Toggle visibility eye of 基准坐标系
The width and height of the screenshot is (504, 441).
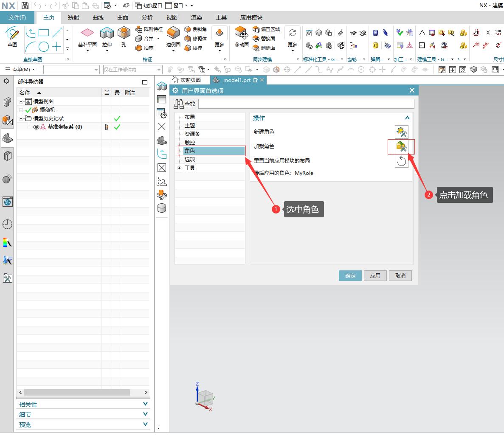tap(36, 127)
